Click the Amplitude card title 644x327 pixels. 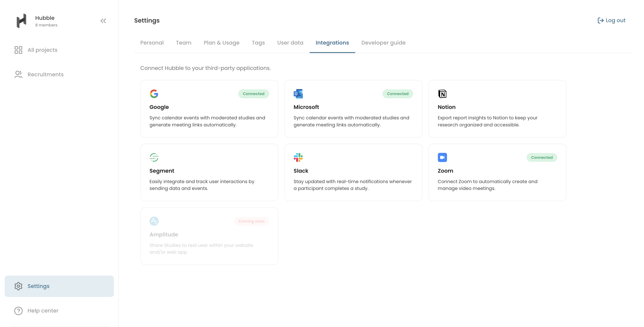click(164, 235)
